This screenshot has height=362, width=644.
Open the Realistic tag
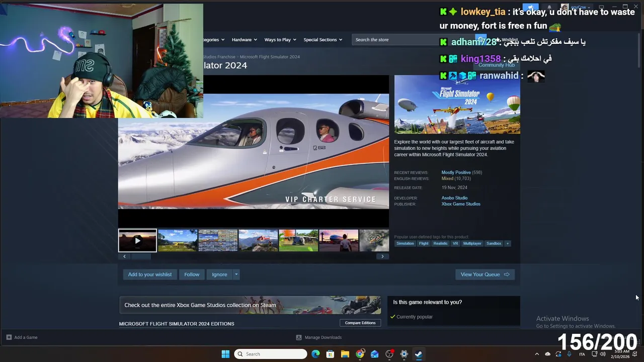[x=440, y=243]
